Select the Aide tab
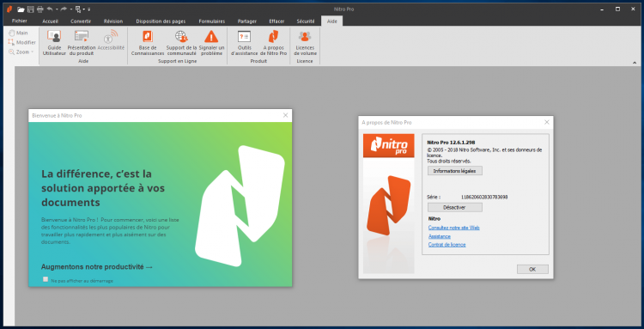Screen dimensions: 644x329 coord(331,21)
